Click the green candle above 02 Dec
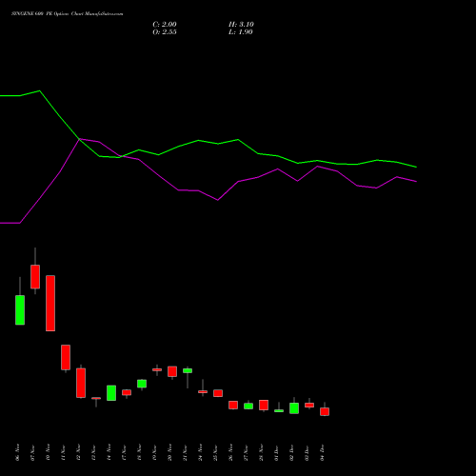Viewport: 476px width, 476px height. (x=294, y=408)
